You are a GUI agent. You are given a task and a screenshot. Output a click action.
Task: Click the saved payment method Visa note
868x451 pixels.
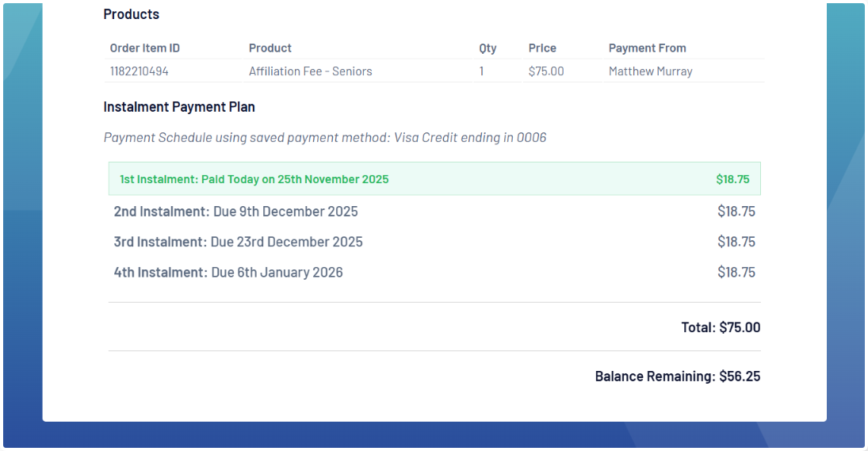[x=325, y=138]
